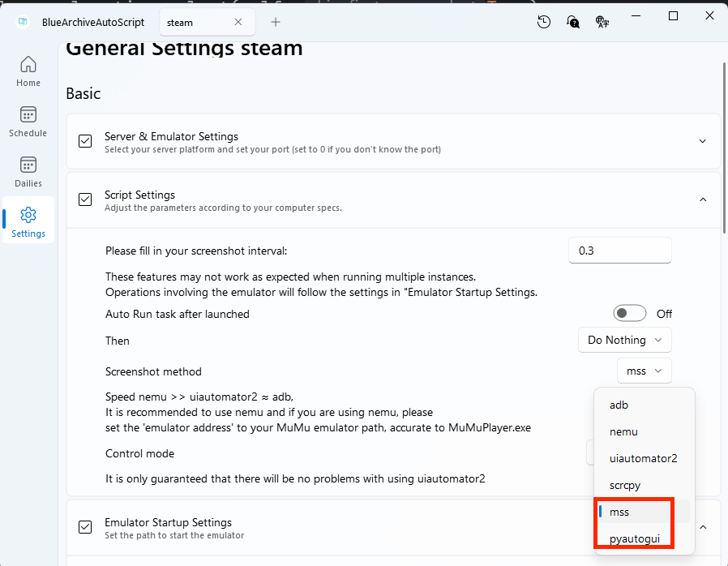
Task: Click the Script Settings title
Action: [139, 195]
